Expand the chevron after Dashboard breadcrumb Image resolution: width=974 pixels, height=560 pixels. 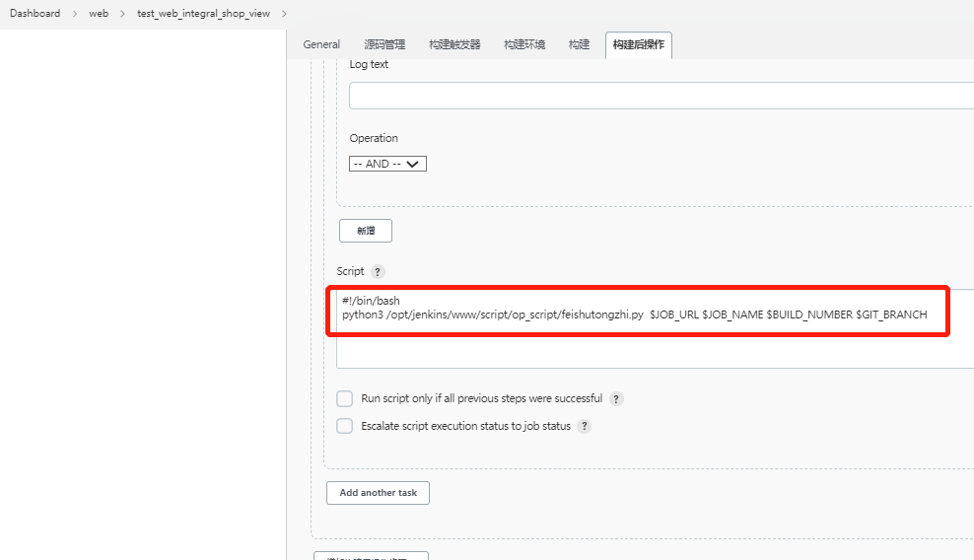click(x=74, y=14)
